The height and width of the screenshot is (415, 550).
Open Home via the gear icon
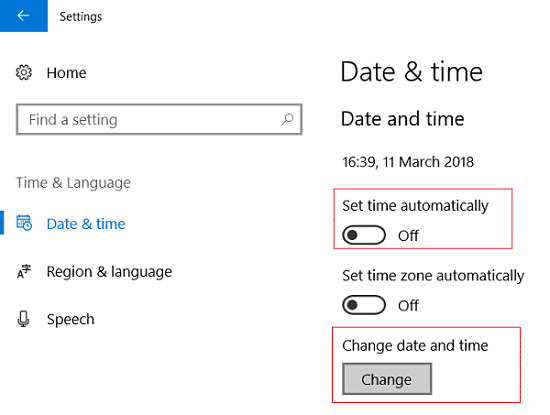[x=24, y=73]
